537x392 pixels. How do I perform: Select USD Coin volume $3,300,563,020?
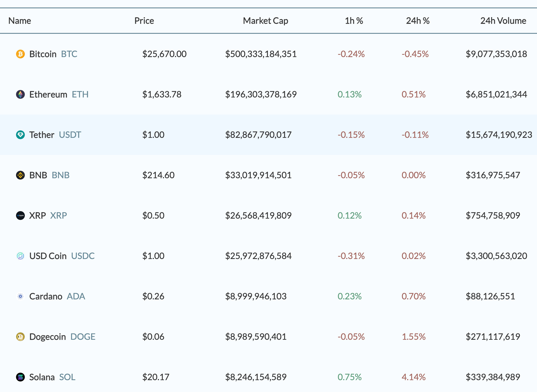(496, 256)
